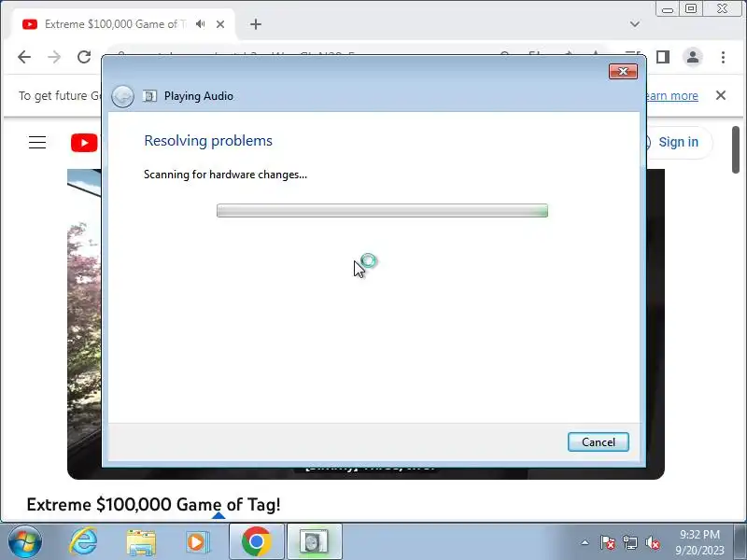Open the Chrome tab search dropdown
747x560 pixels.
tap(635, 24)
